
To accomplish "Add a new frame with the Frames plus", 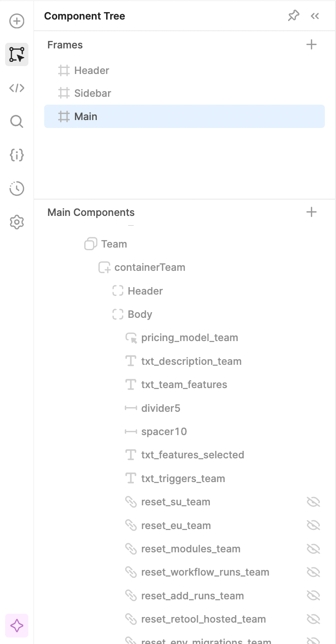I will pyautogui.click(x=311, y=45).
